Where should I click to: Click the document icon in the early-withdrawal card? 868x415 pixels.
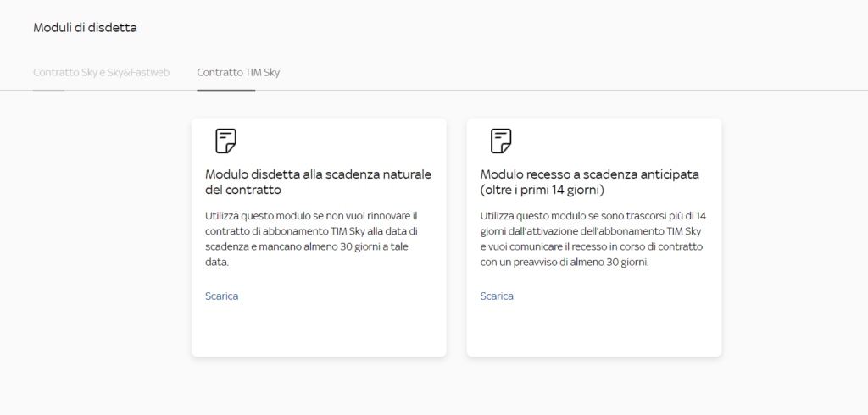click(501, 141)
